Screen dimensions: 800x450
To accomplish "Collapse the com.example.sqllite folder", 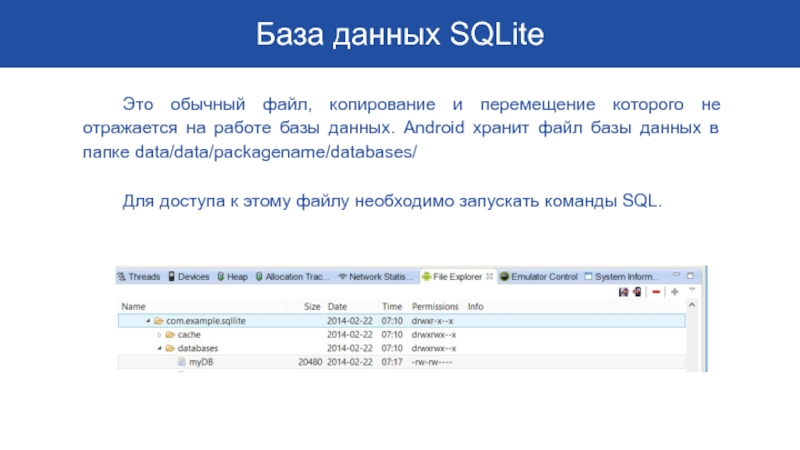I will pos(148,321).
